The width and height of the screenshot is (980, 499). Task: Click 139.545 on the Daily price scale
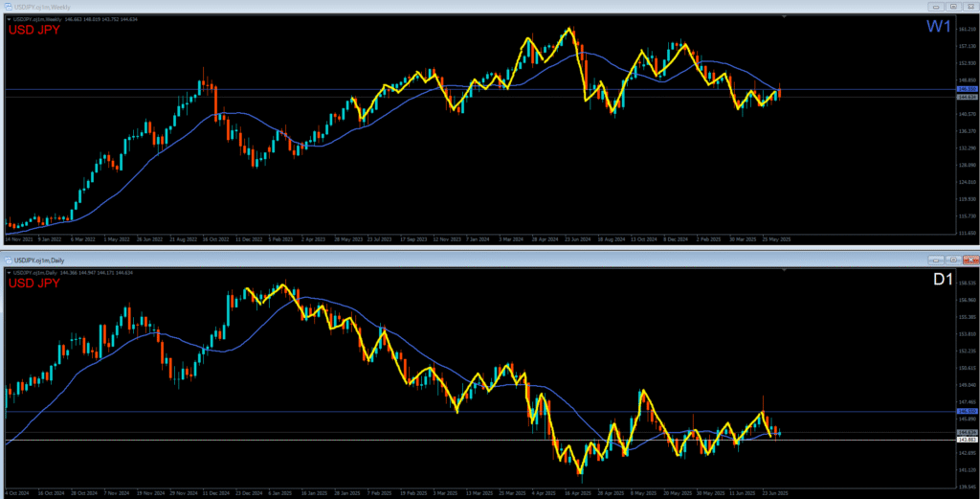[966, 487]
